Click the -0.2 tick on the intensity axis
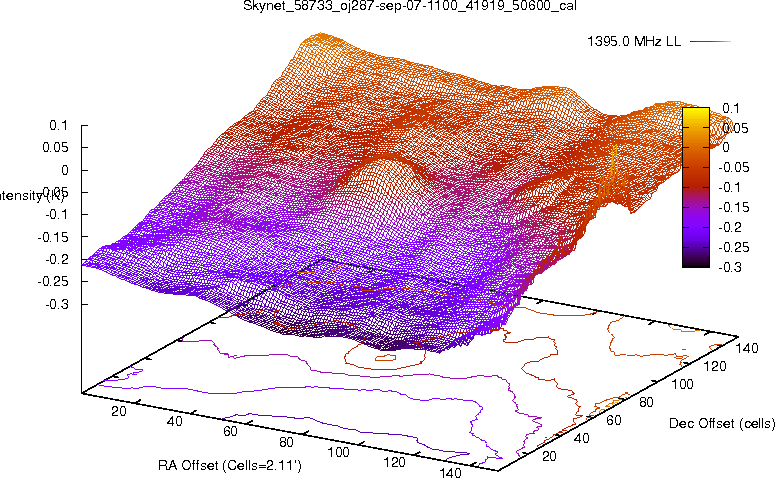The image size is (775, 478). tap(57, 260)
